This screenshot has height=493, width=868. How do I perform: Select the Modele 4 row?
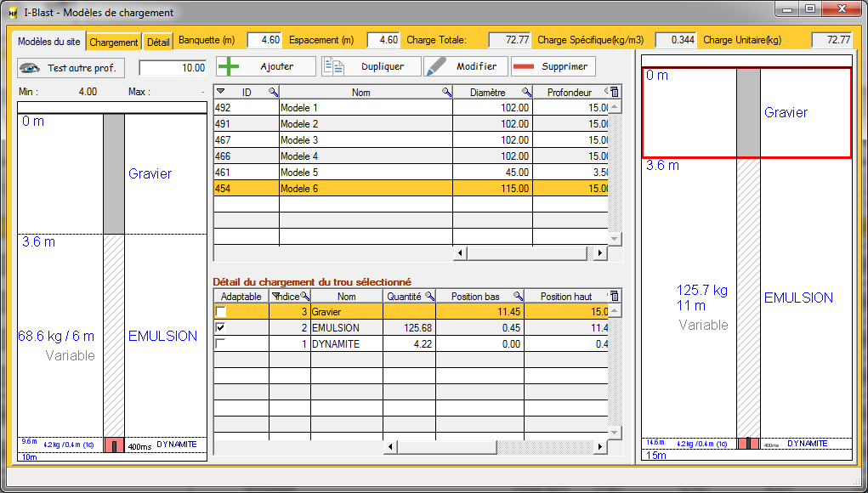pos(411,156)
